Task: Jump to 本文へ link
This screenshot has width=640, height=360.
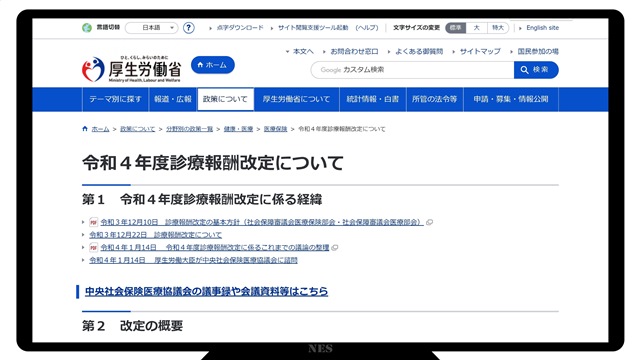Action: 303,51
